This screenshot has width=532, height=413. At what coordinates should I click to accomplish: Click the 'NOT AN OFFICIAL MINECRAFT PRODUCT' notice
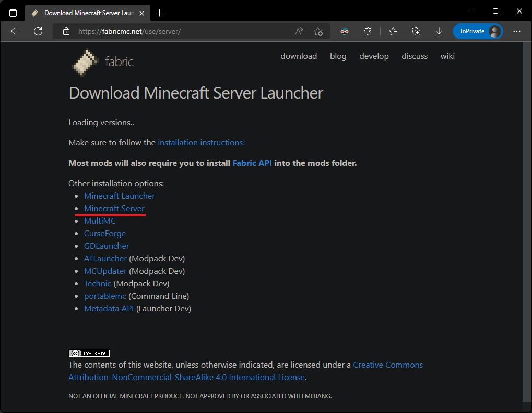[200, 396]
